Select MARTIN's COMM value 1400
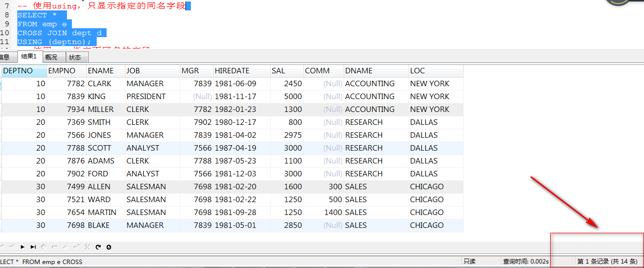The height and width of the screenshot is (268, 644). (x=332, y=213)
